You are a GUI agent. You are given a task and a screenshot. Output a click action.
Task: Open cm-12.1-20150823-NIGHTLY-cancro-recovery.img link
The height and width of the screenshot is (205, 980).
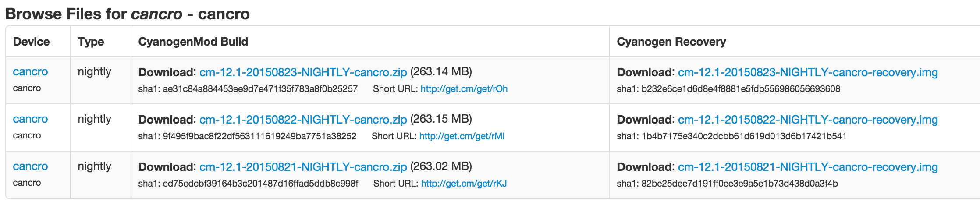pos(808,72)
